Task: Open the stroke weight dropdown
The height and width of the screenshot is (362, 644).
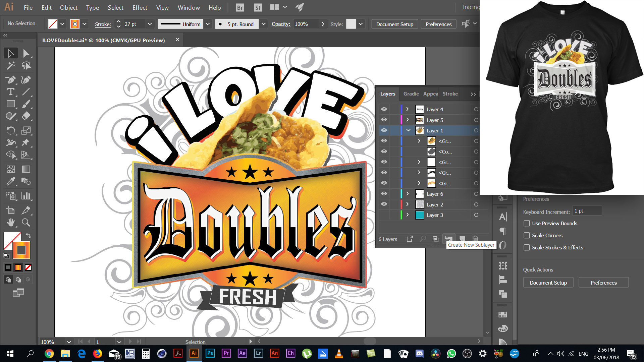Action: pyautogui.click(x=150, y=24)
